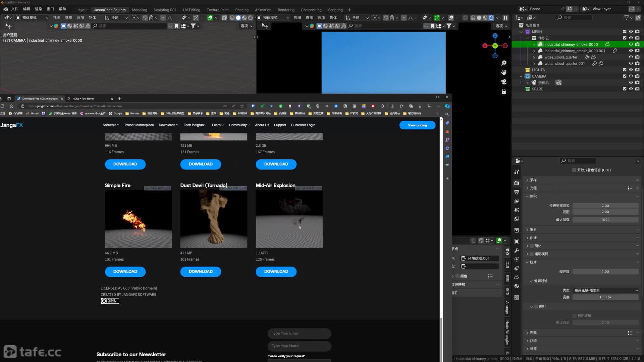This screenshot has height=362, width=644.
Task: Download the Simple Fire VDB
Action: (125, 271)
